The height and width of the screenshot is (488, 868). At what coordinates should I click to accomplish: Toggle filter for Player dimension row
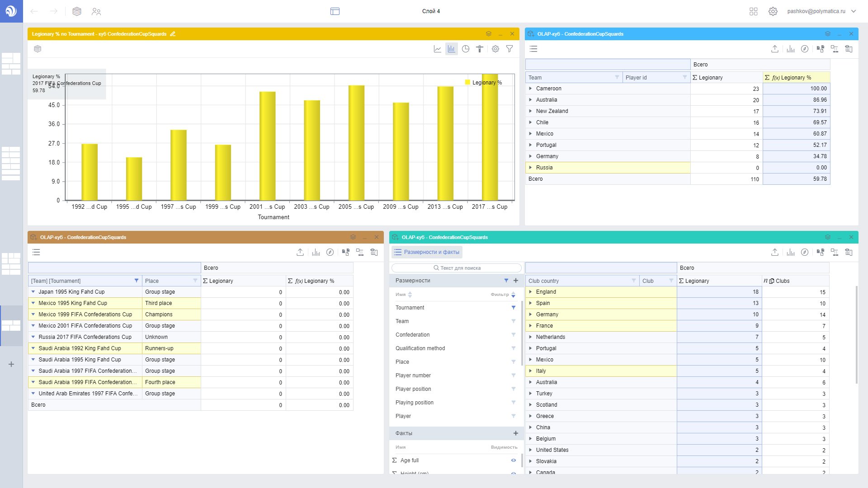tap(514, 416)
